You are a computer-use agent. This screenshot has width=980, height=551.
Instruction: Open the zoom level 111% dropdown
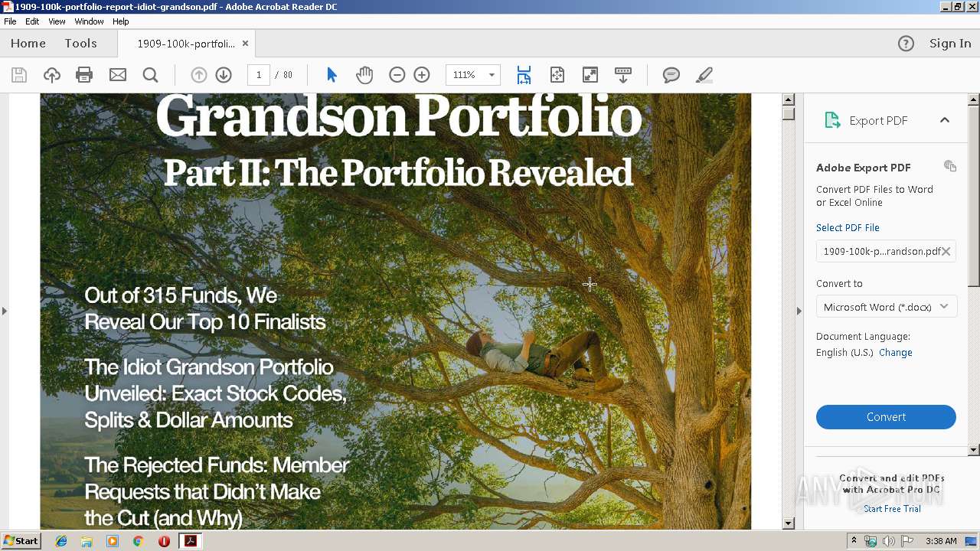tap(492, 75)
